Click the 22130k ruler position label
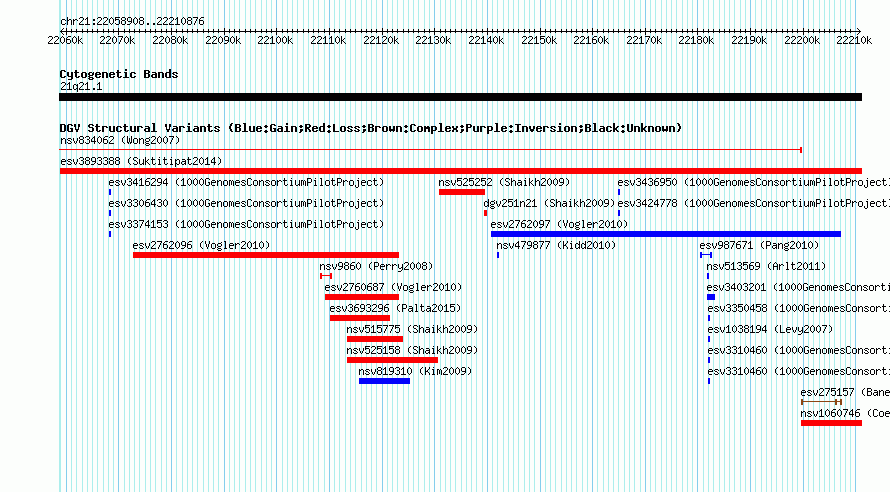Screen dimensions: 890x492 coord(433,40)
